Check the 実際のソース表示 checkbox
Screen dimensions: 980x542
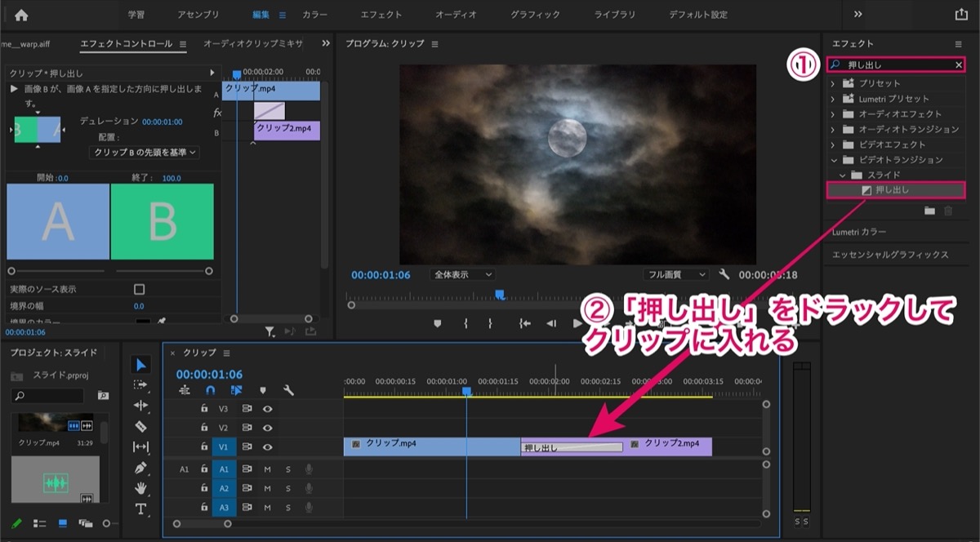click(x=139, y=289)
